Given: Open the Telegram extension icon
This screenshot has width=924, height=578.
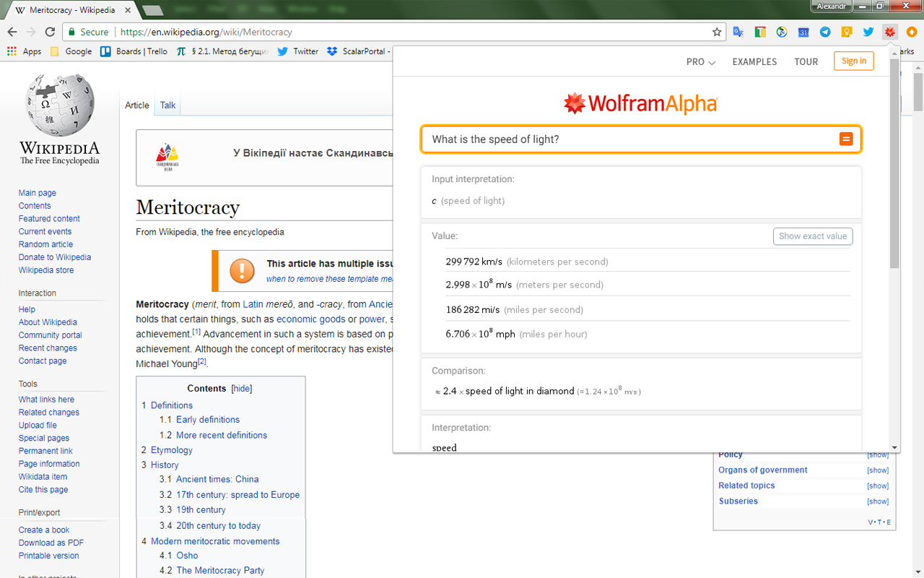Looking at the screenshot, I should 825,32.
